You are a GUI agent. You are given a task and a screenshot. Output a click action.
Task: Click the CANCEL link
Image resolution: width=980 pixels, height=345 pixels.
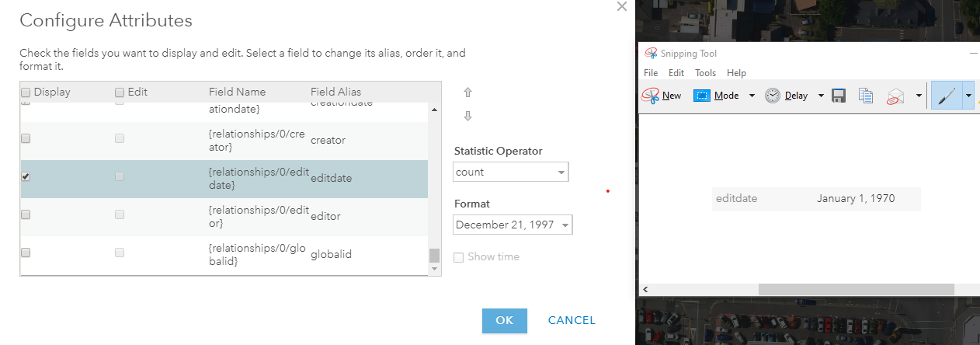(x=572, y=320)
